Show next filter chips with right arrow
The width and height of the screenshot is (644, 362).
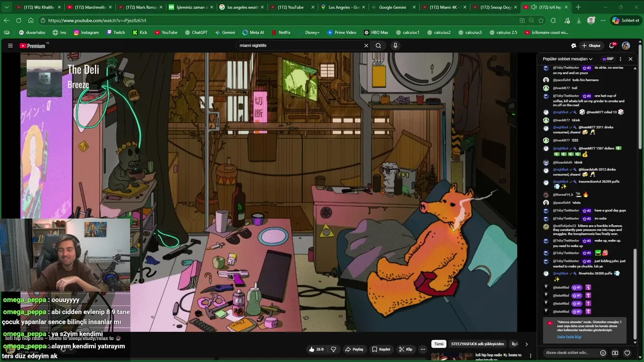tap(526, 344)
